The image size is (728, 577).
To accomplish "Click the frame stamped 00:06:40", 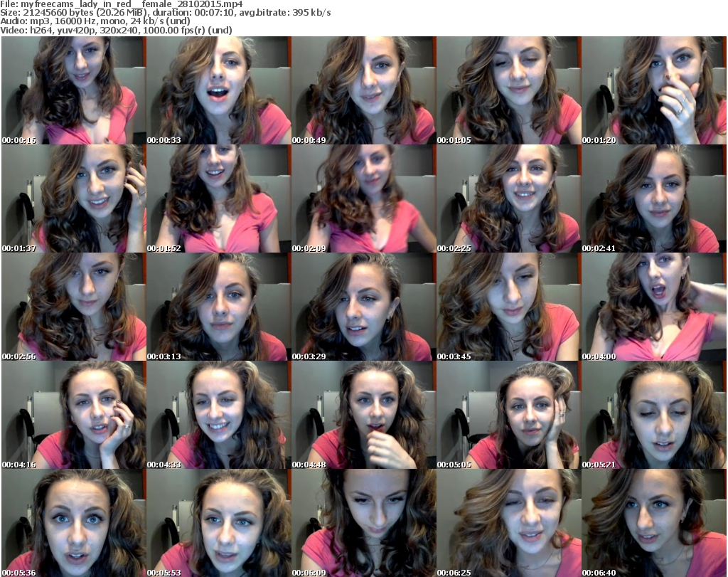I will tap(654, 523).
